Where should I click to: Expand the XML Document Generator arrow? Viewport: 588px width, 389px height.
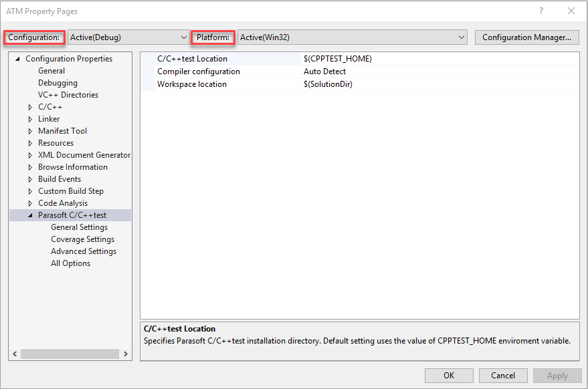(x=30, y=155)
